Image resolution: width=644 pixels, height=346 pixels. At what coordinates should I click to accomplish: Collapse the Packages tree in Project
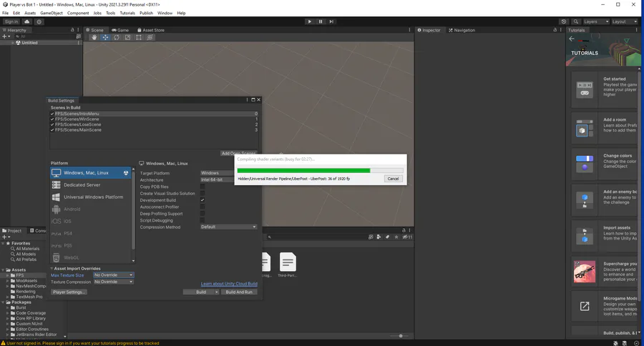pyautogui.click(x=4, y=302)
